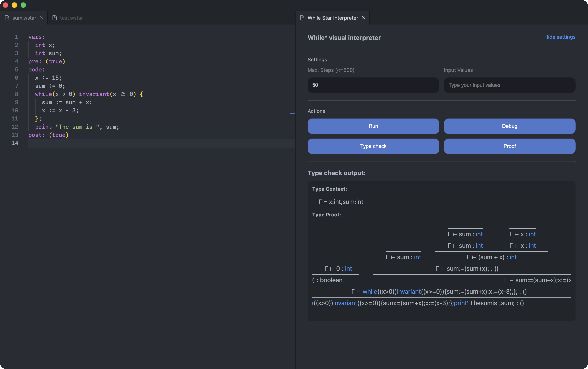Screen dimensions: 588x369
Task: Click the minimap marker in the editor scrollbar
Action: 292,114
